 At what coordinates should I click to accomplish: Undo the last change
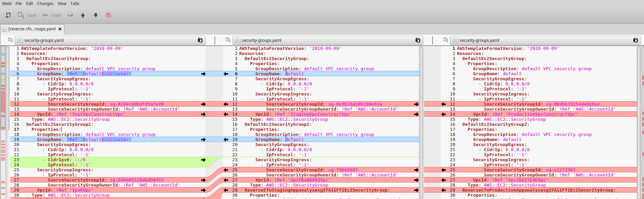(x=52, y=15)
